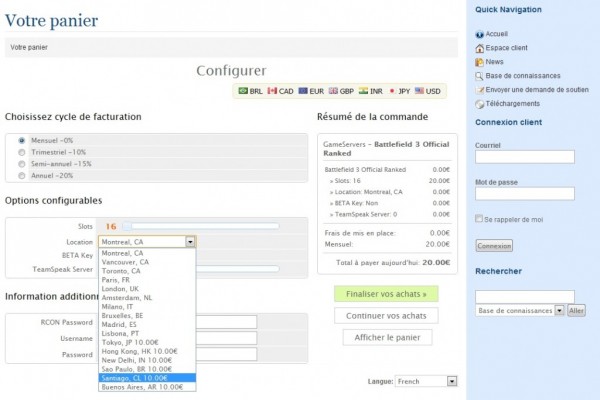Check Se rappeler de moi
The height and width of the screenshot is (400, 600).
point(479,219)
